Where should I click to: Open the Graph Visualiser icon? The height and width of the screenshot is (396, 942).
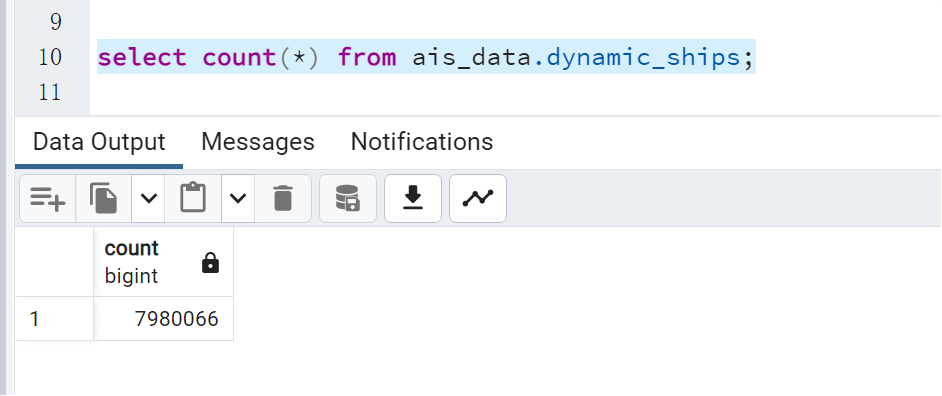click(478, 198)
